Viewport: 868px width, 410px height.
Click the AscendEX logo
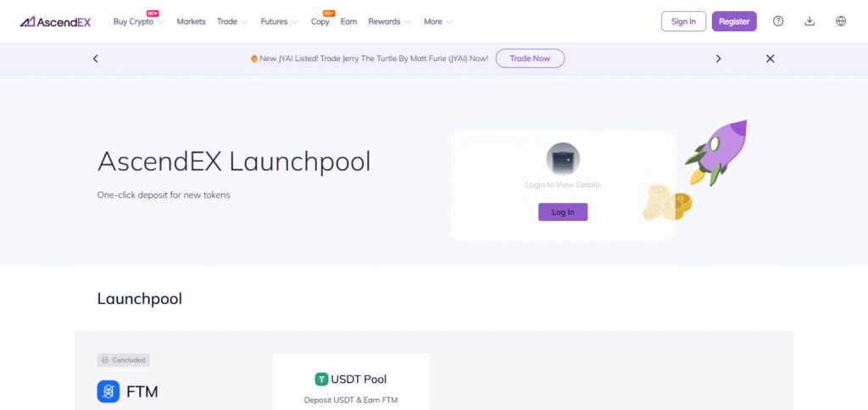55,21
